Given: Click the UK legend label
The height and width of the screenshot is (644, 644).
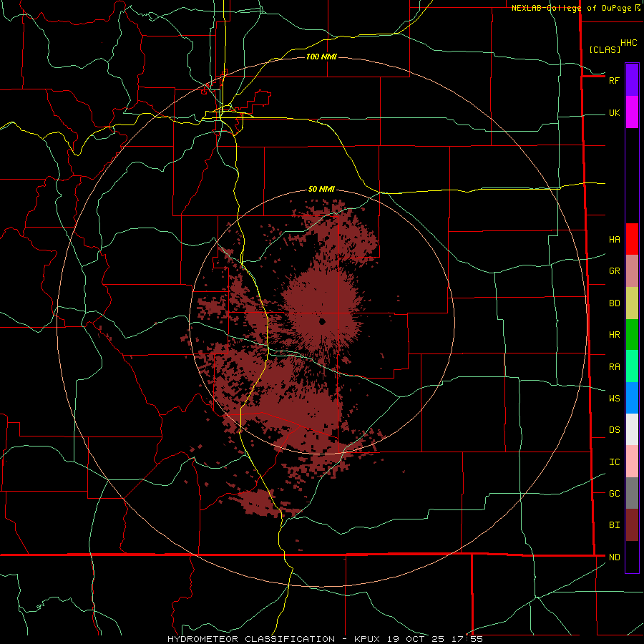Looking at the screenshot, I should click(x=614, y=112).
